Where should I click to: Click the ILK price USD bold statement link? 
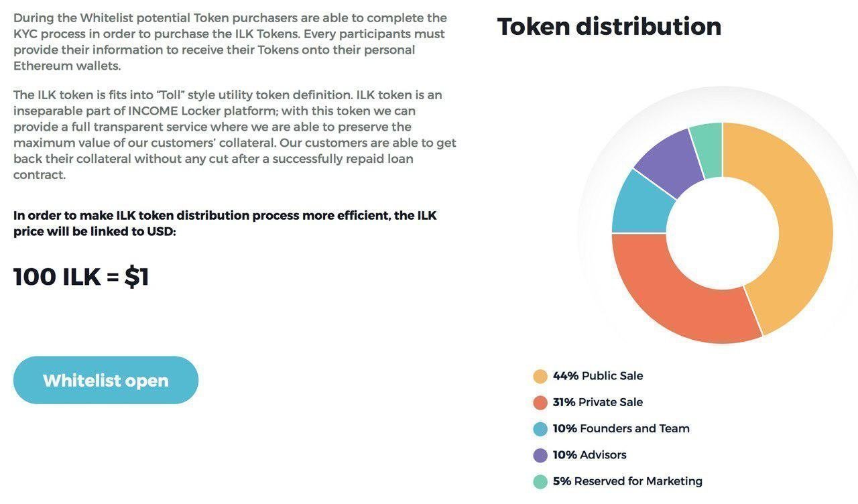click(225, 223)
